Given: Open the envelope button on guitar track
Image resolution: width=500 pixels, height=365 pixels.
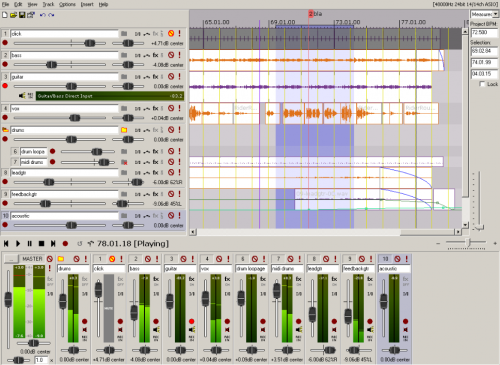Looking at the screenshot, I should pos(147,77).
